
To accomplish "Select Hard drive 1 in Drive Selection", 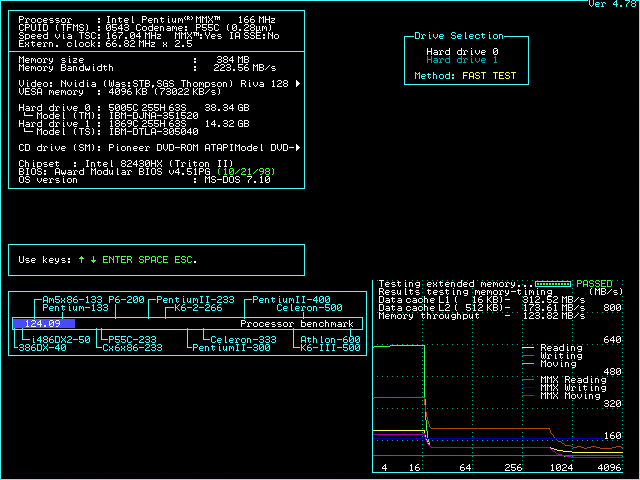I will pyautogui.click(x=462, y=60).
